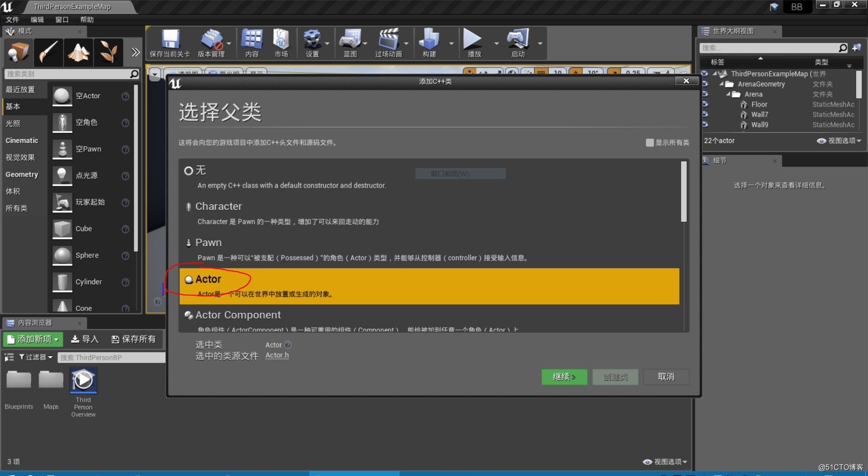
Task: Click the Import button in Content Browser
Action: [85, 339]
